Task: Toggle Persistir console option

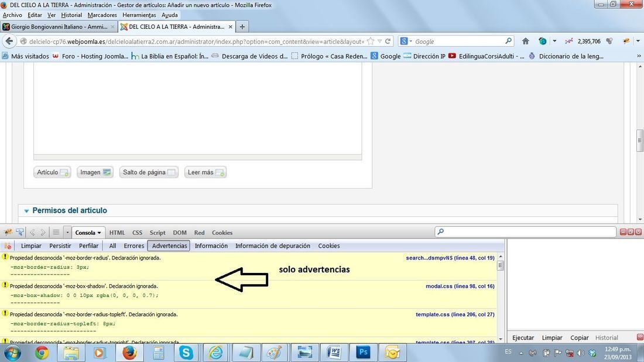Action: [x=60, y=245]
